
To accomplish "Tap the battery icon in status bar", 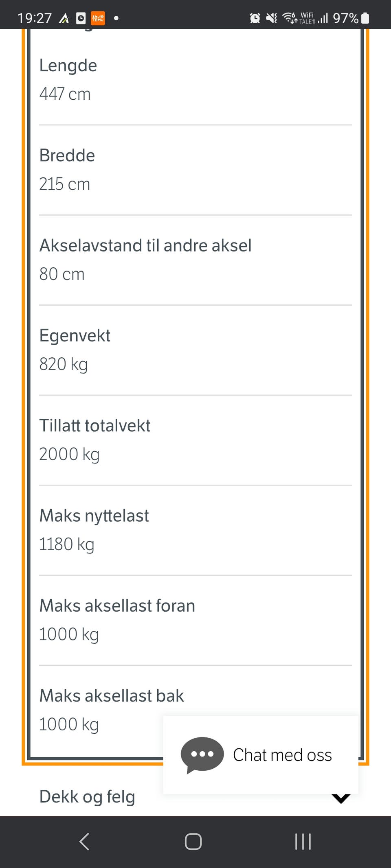I will click(365, 18).
